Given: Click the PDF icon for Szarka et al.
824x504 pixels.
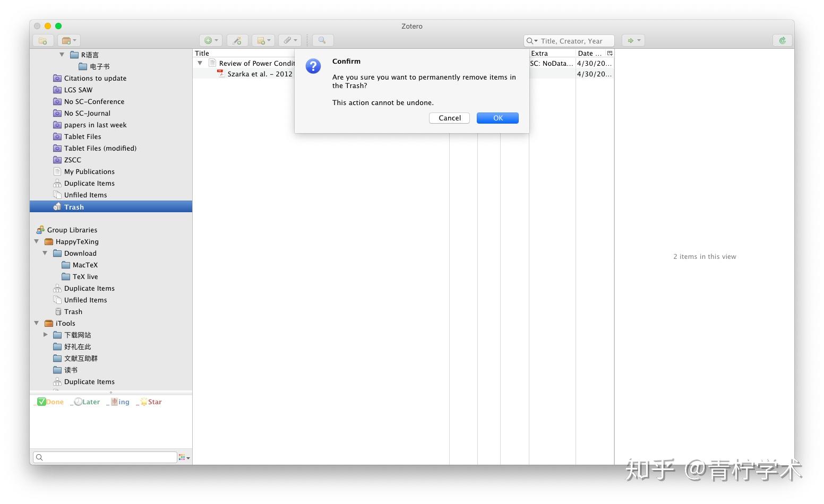Looking at the screenshot, I should [221, 74].
